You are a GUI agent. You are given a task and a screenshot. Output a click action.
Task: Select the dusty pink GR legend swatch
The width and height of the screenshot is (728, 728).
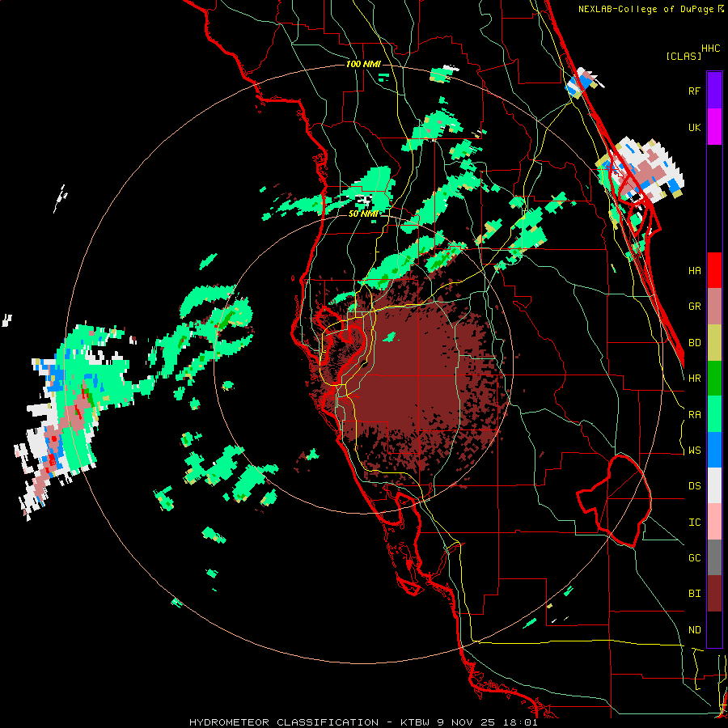tap(714, 306)
